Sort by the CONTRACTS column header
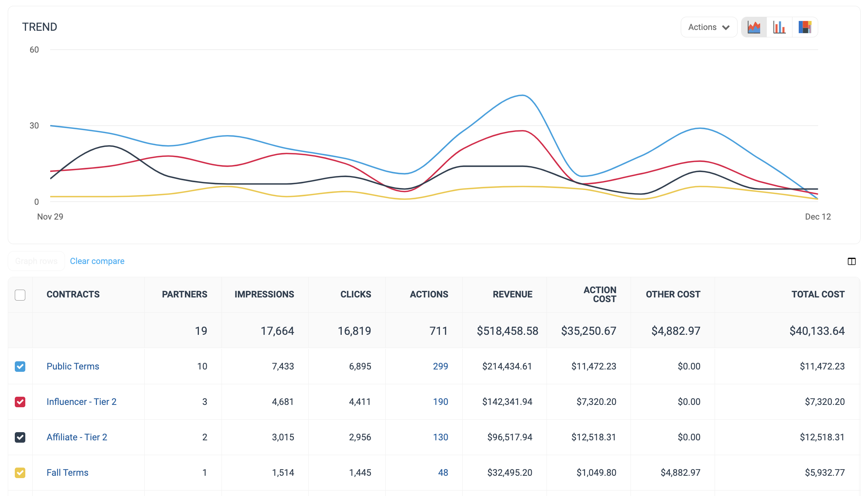The height and width of the screenshot is (496, 868). coord(73,294)
